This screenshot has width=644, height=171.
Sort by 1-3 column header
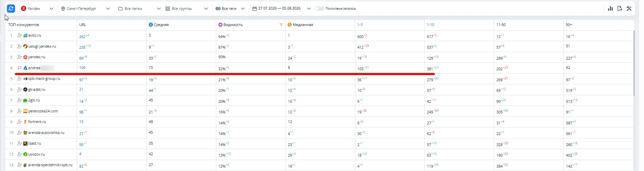[360, 25]
